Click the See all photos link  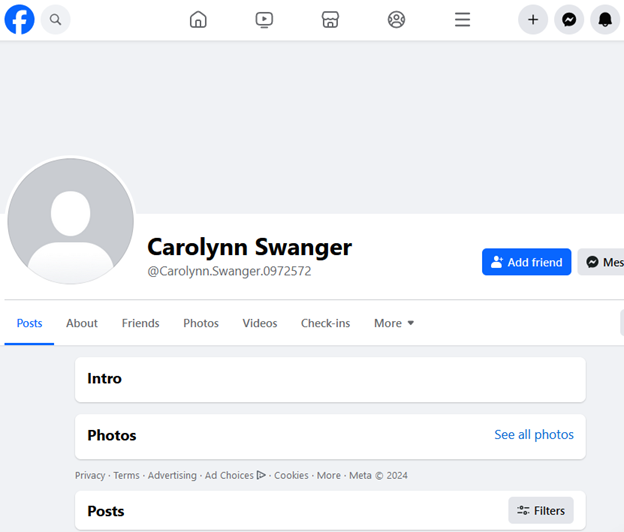pos(534,435)
